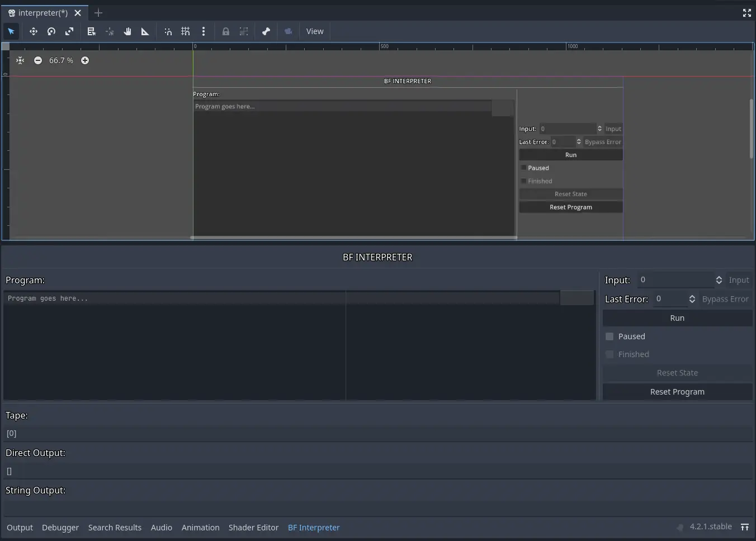Click the greyed Input button in panel

pyautogui.click(x=739, y=280)
